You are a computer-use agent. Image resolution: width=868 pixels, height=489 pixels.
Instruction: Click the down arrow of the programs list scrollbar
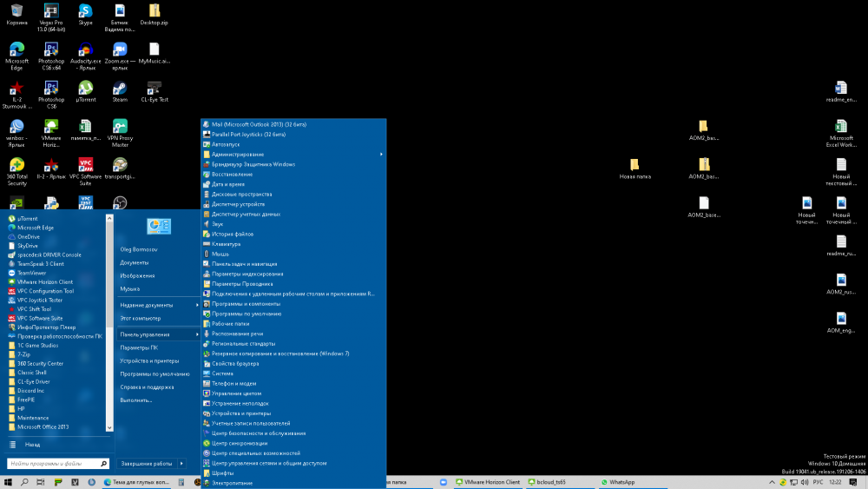(109, 427)
